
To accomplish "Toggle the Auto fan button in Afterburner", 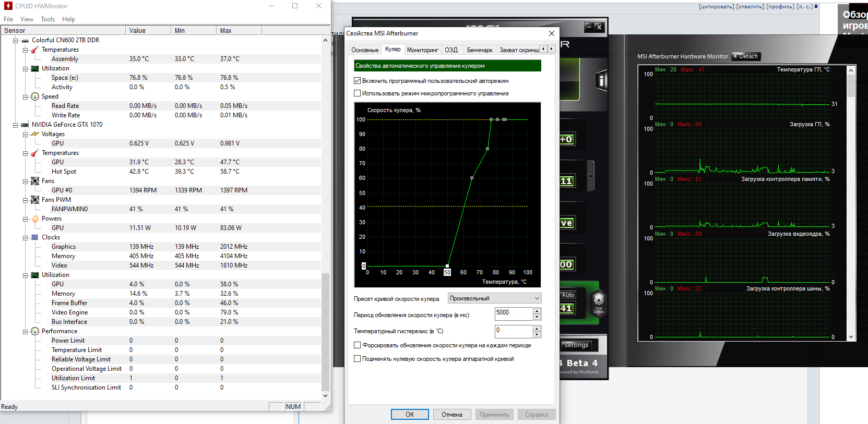I will pyautogui.click(x=568, y=295).
